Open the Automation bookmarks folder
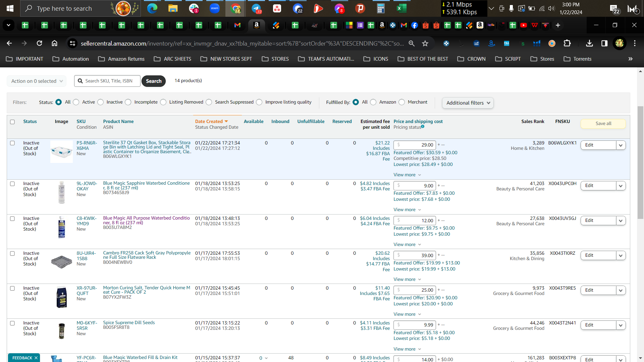Image resolution: width=644 pixels, height=362 pixels. pyautogui.click(x=71, y=59)
